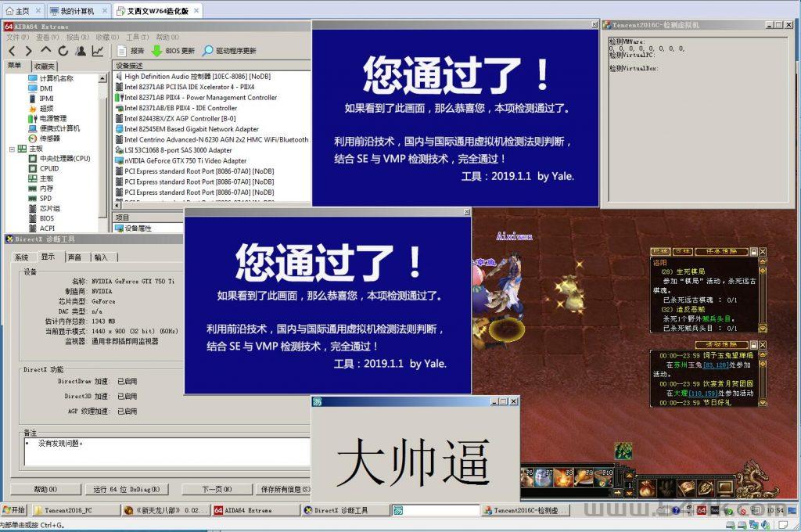Select 中央处理器(CPU) in the tree
Viewport: 801px width, 532px height.
pos(65,158)
